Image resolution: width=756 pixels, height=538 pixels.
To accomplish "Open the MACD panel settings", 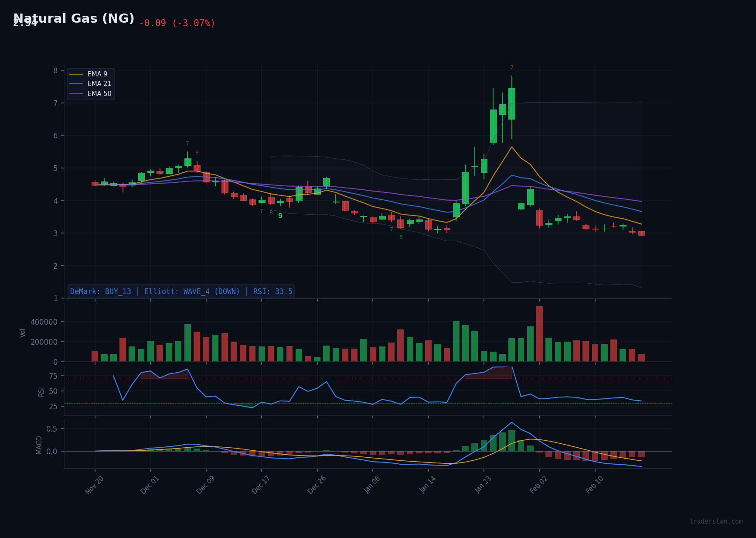I will 38,444.
